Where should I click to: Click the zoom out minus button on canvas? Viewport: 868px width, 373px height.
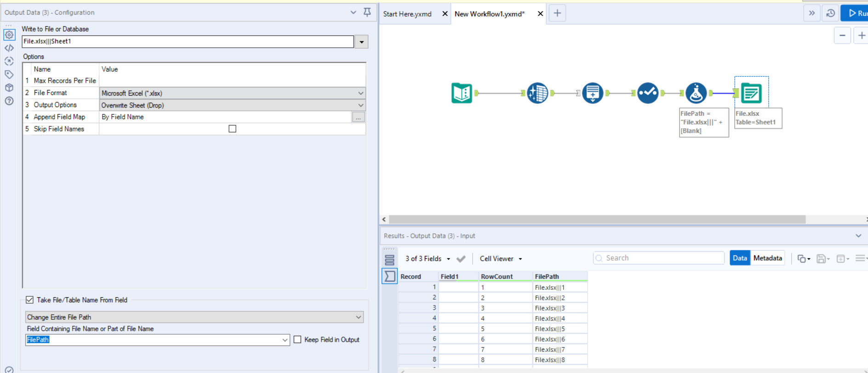(x=842, y=35)
